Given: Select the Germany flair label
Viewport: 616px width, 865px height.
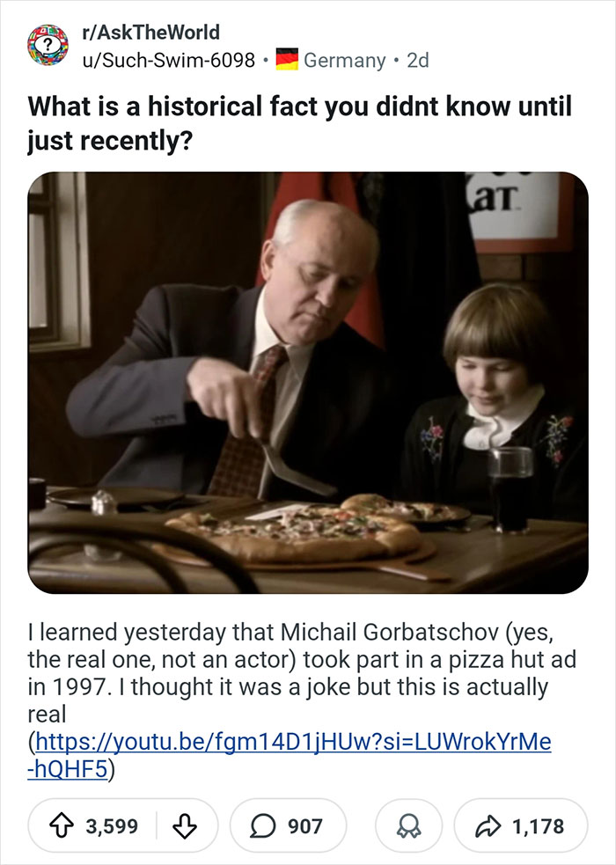Looking at the screenshot, I should tap(344, 60).
